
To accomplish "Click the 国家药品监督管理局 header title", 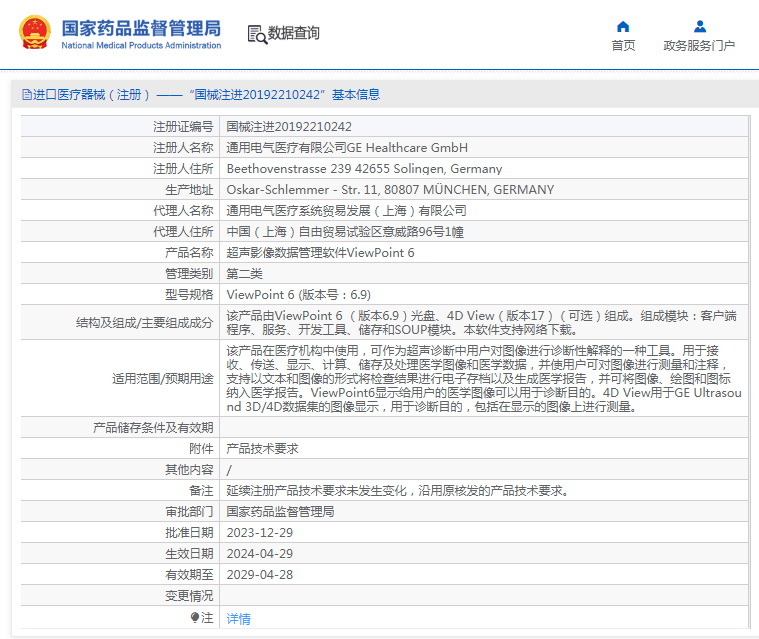I will (141, 28).
